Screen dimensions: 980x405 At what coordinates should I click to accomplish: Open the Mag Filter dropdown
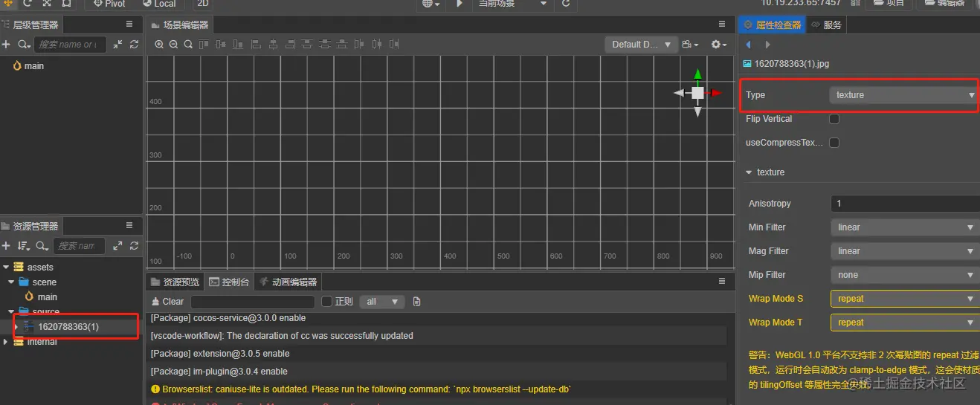coord(904,251)
